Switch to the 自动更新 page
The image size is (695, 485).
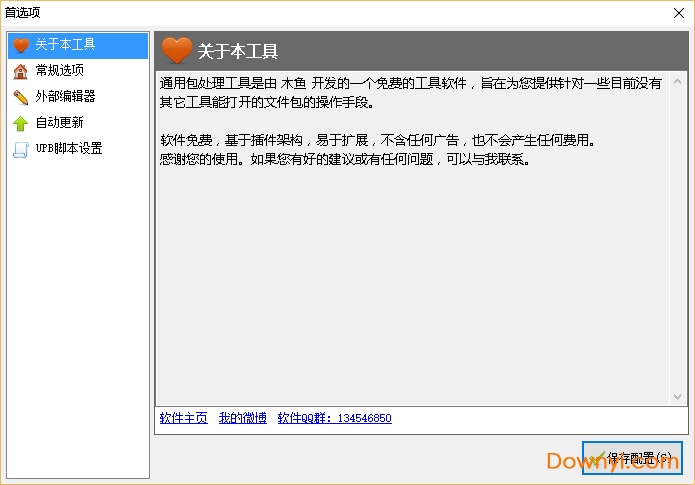78,123
